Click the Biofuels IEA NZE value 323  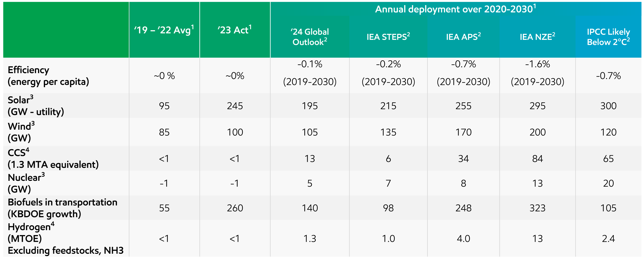pyautogui.click(x=537, y=208)
